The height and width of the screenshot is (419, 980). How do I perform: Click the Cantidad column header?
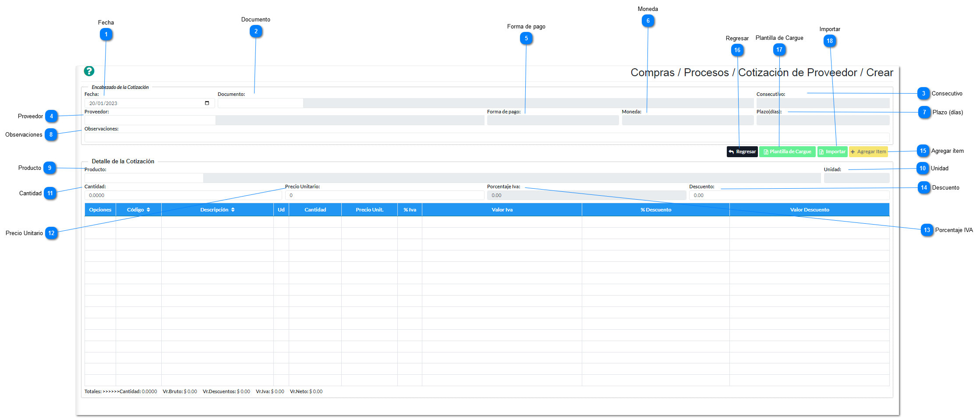(315, 210)
